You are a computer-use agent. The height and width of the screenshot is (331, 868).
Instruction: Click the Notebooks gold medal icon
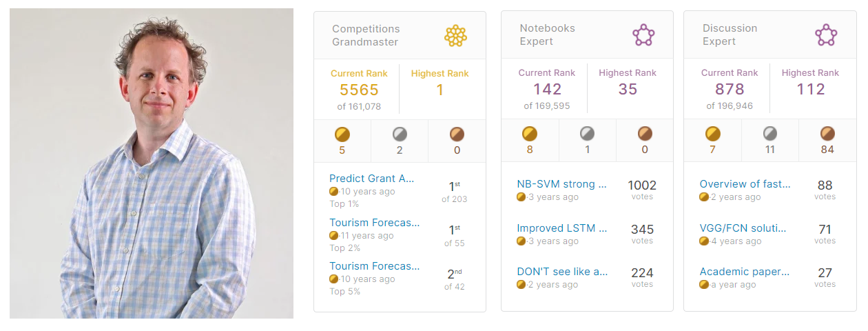pos(530,134)
